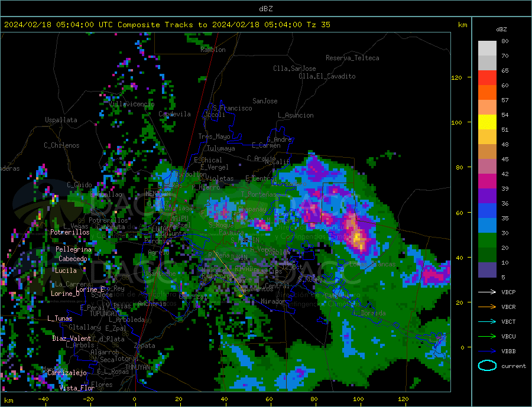Click the Dorrida map label

click(x=373, y=313)
